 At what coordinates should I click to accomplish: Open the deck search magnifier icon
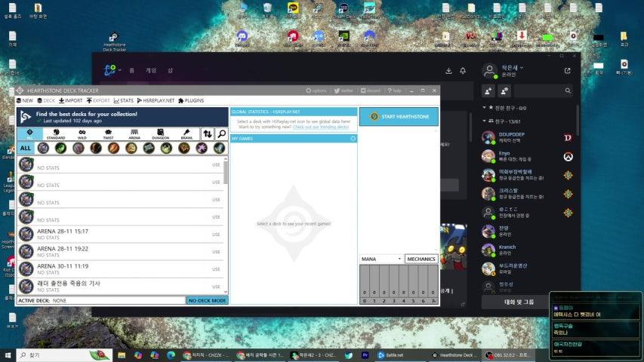tap(221, 134)
